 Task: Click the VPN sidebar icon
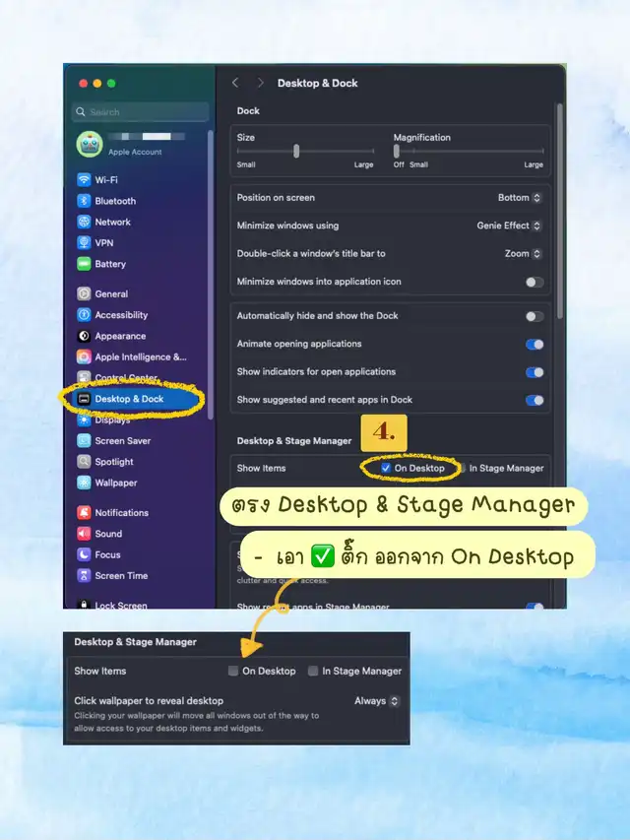point(84,243)
